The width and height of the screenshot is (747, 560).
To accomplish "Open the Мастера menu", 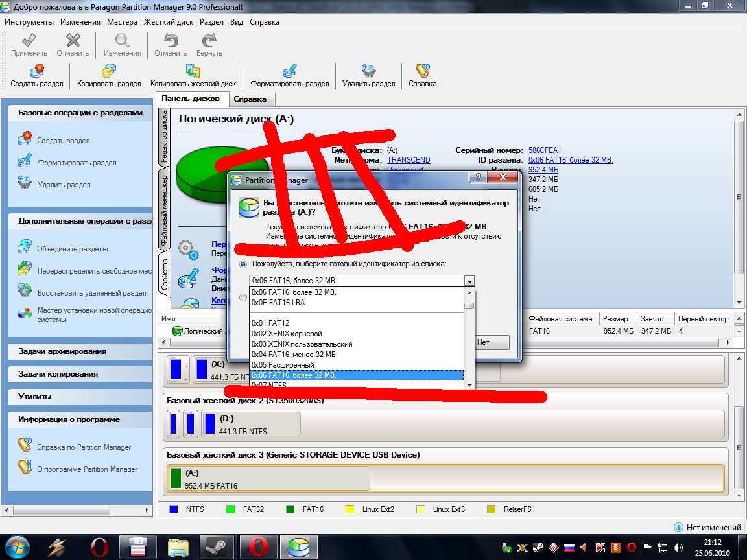I will (122, 22).
